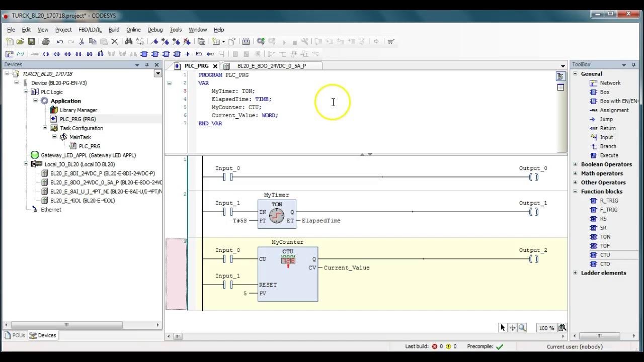Screen dimensions: 644x362
Task: Click the Cut scissors icon
Action: [x=82, y=42]
